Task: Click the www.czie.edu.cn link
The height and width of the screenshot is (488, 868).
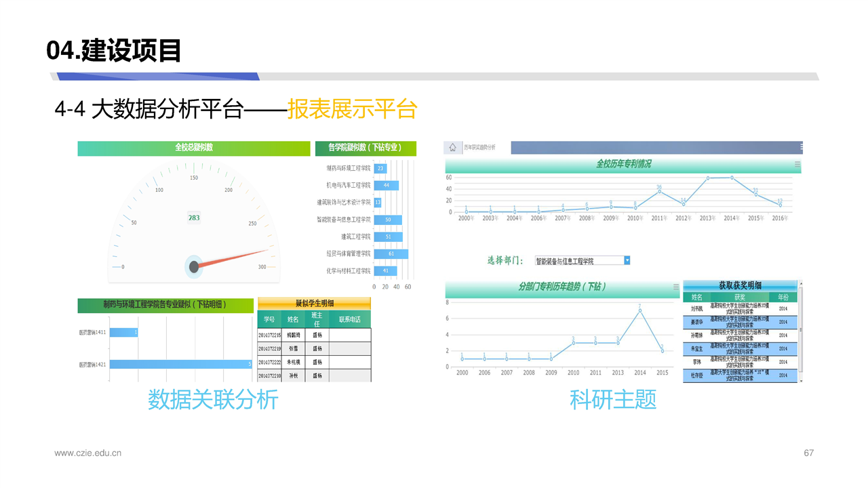Action: coord(88,453)
